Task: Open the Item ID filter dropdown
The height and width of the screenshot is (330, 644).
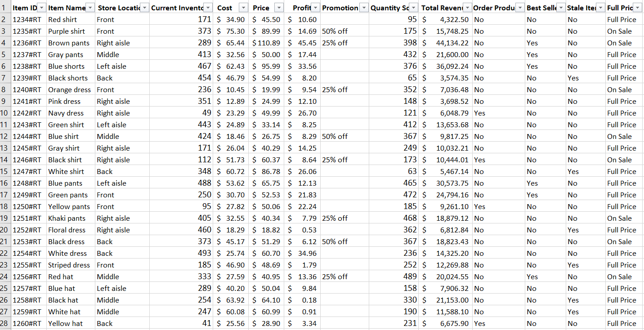Action: [x=41, y=8]
